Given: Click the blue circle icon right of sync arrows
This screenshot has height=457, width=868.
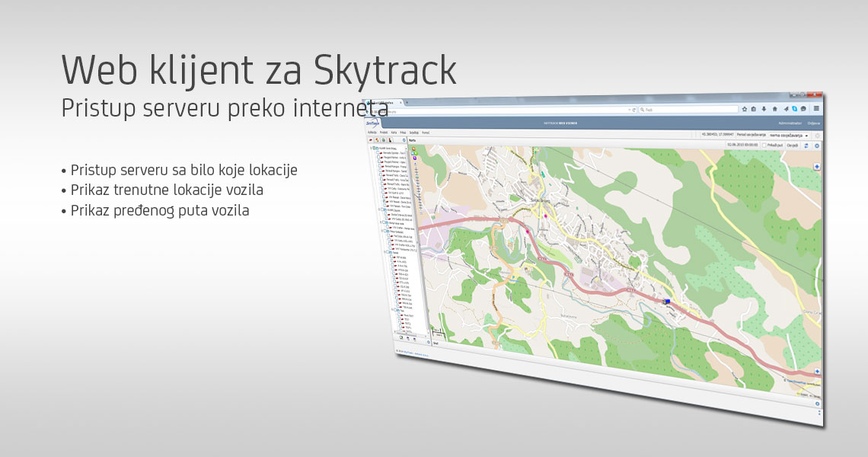Looking at the screenshot, I should tap(817, 146).
